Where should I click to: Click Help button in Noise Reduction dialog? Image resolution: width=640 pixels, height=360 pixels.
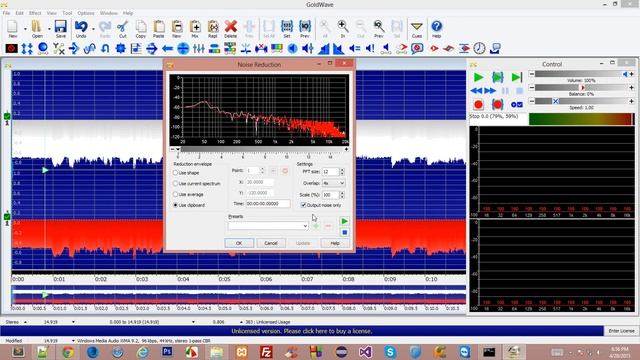pos(335,243)
